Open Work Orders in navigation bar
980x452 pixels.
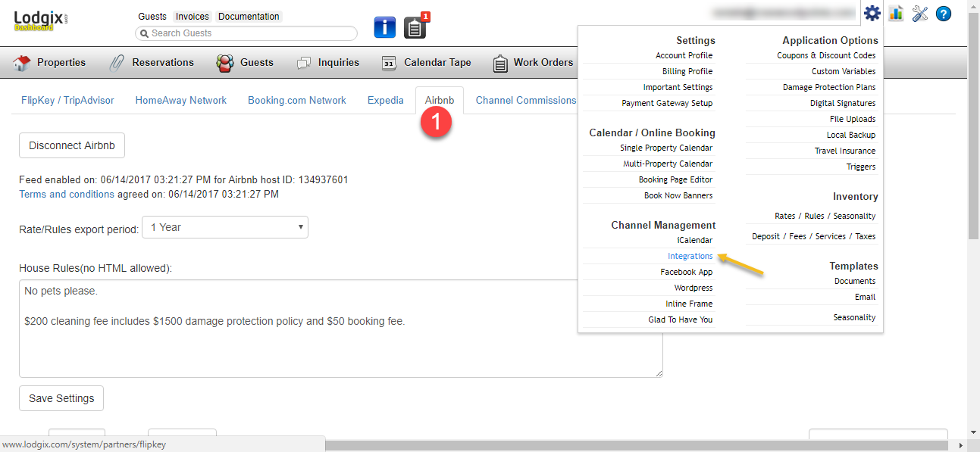(534, 63)
